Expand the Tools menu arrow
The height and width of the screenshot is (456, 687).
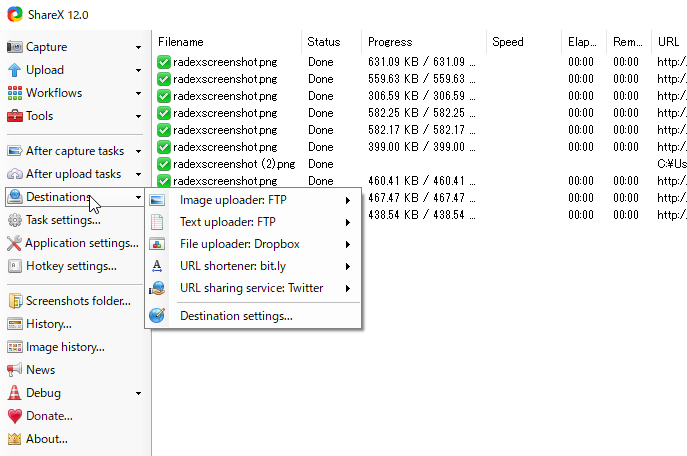tap(138, 116)
